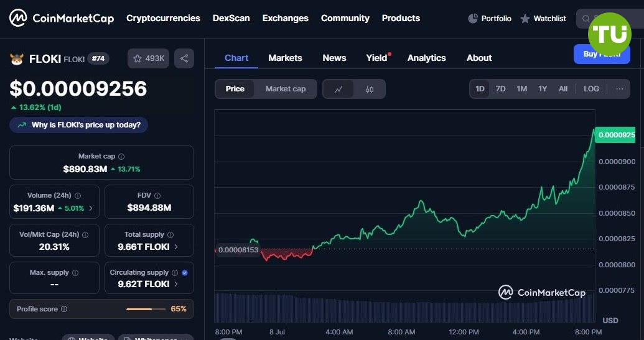Click Why is FLOKI's price up today

point(78,125)
